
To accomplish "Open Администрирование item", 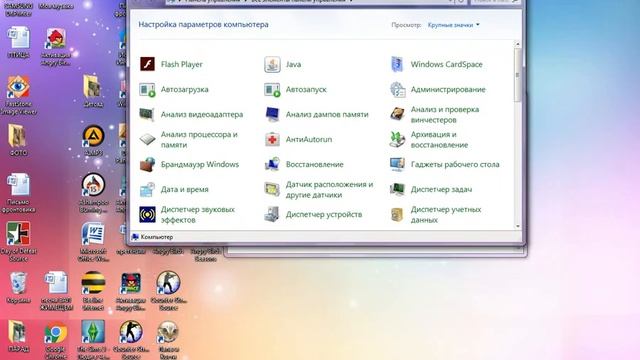I will [x=438, y=89].
